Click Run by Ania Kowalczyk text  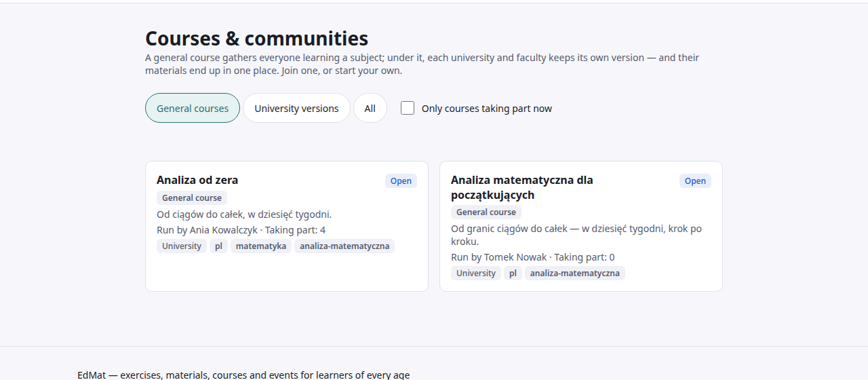(208, 230)
